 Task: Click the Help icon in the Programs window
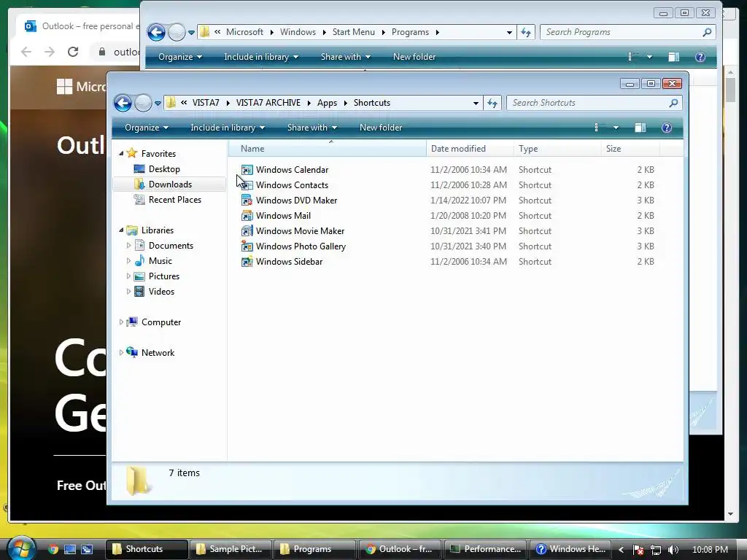click(700, 57)
